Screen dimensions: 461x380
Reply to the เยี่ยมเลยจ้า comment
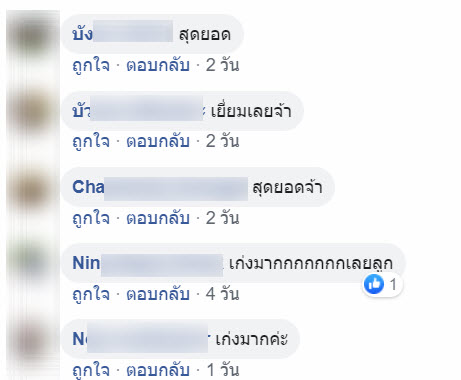tap(158, 141)
